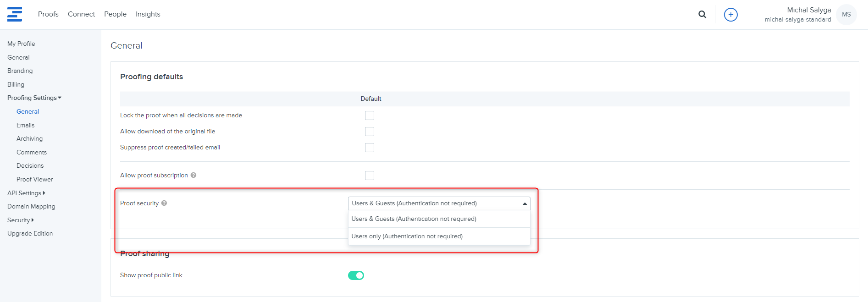Open the search magnifier icon
This screenshot has height=302, width=868.
702,14
